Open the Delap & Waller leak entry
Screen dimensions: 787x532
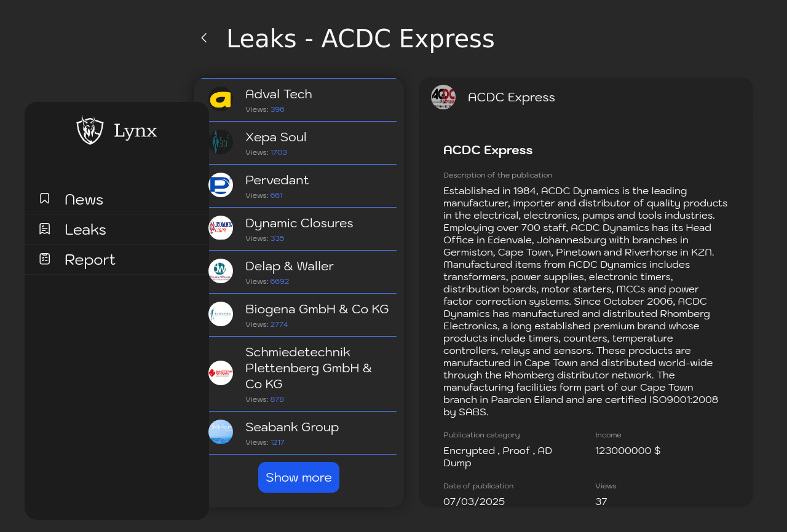[x=299, y=272]
